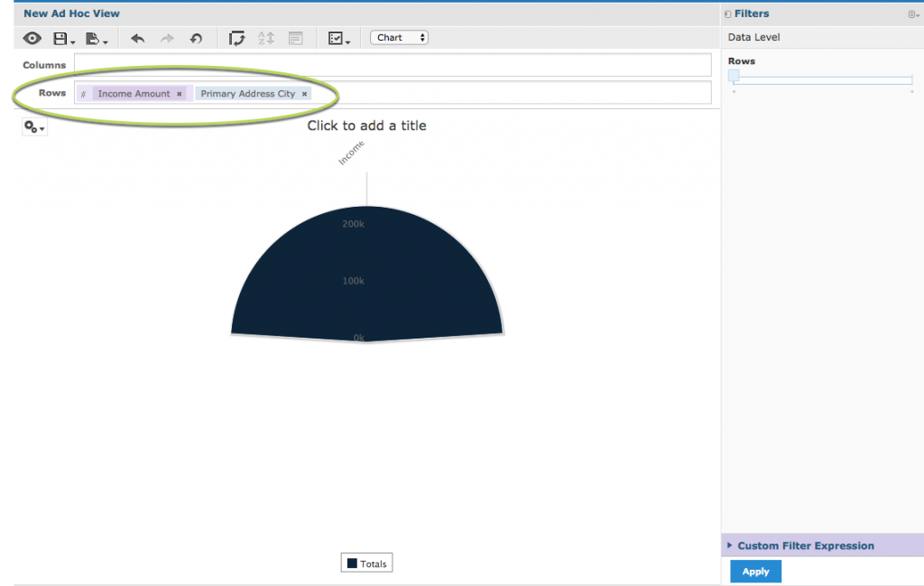Open input controls with the checkbox toolbar icon
The width and height of the screenshot is (924, 586).
tap(335, 38)
